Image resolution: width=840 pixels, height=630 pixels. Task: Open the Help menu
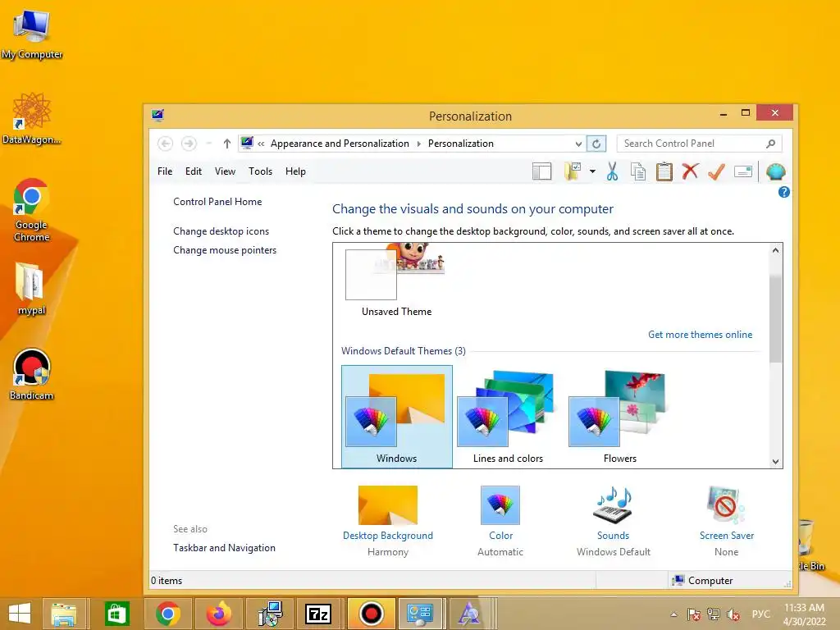coord(295,171)
